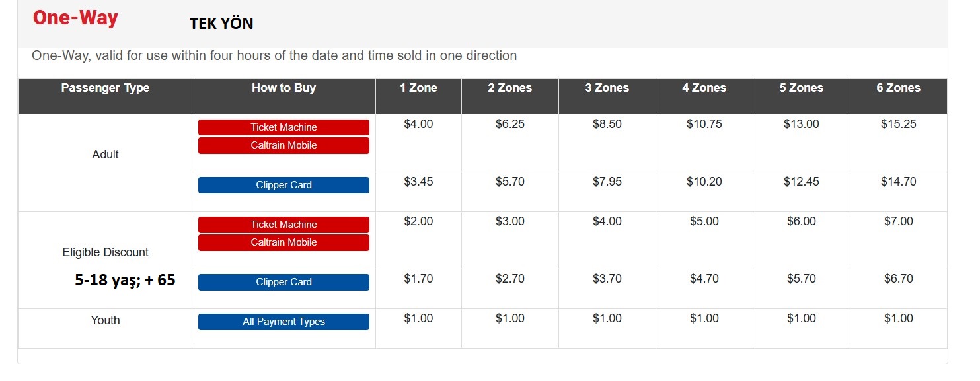Click the Adult passenger type label
Image resolution: width=980 pixels, height=381 pixels.
click(x=105, y=155)
